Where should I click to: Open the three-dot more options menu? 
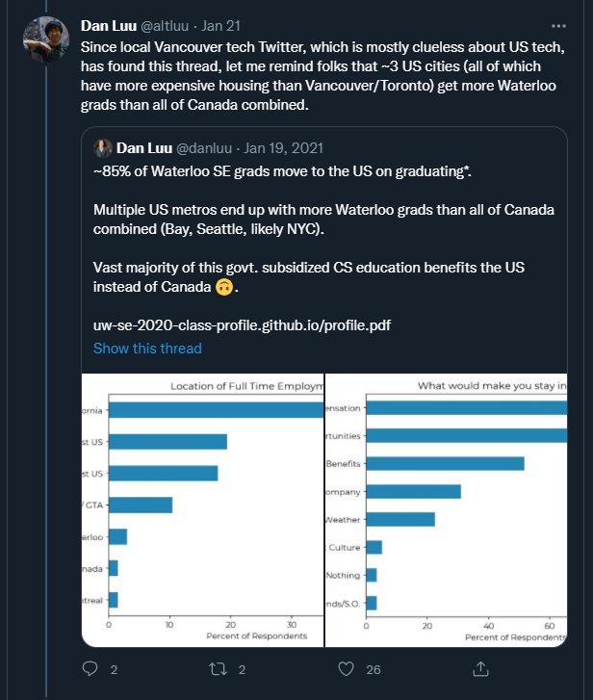(559, 26)
